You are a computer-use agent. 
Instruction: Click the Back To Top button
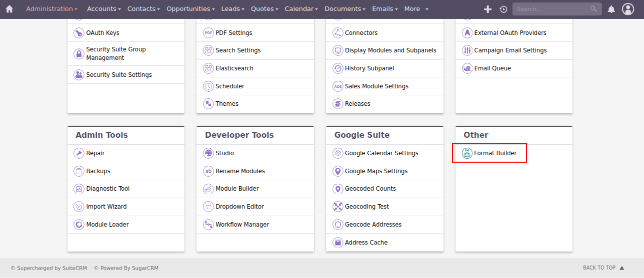click(603, 268)
